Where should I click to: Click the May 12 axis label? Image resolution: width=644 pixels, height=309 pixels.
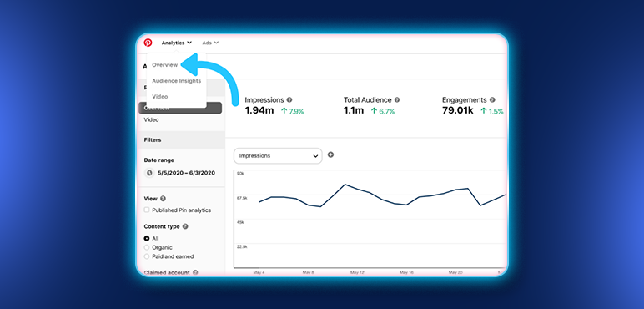click(357, 272)
